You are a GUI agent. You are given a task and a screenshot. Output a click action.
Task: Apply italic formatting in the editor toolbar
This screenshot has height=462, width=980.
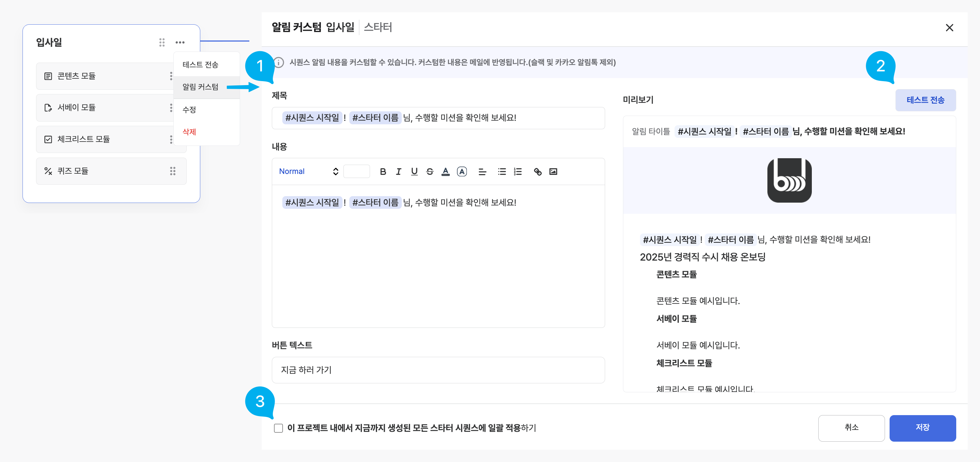click(x=398, y=171)
